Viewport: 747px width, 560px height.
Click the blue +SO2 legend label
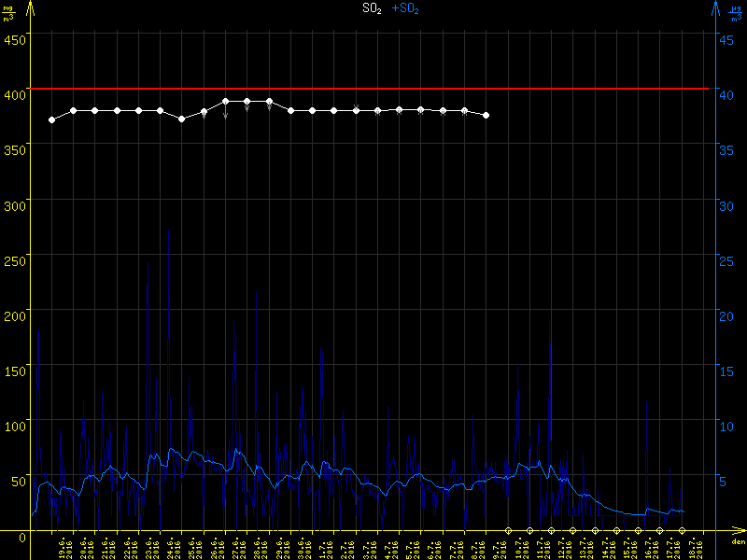click(x=406, y=8)
